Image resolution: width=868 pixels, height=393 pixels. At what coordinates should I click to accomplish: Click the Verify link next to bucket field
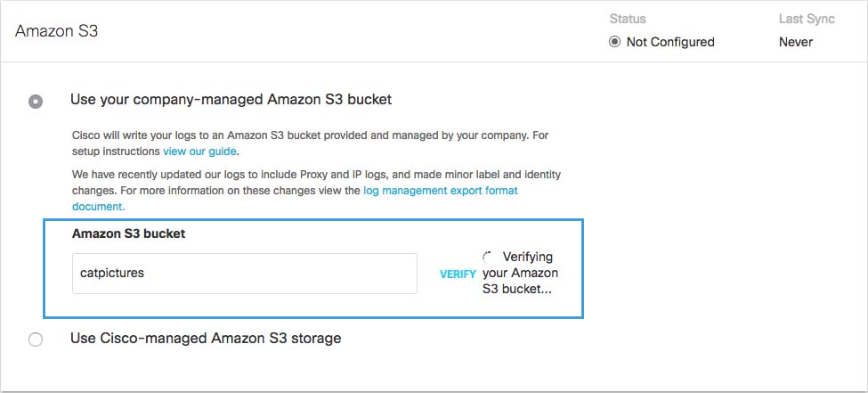[x=458, y=274]
